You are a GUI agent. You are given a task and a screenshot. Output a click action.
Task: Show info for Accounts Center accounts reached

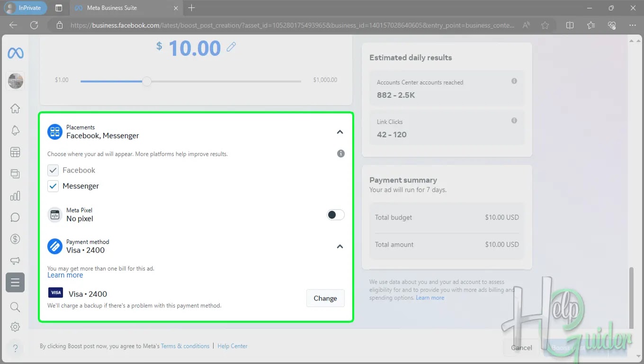[x=514, y=81]
